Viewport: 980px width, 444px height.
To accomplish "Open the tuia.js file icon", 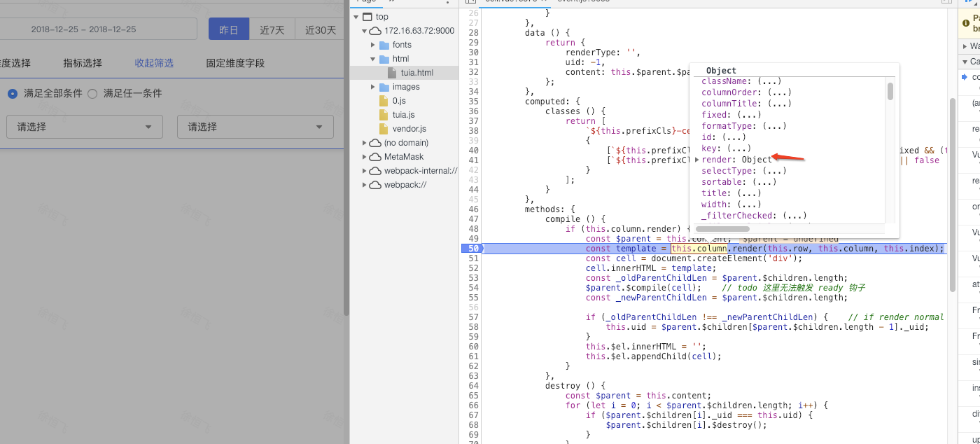I will 384,115.
